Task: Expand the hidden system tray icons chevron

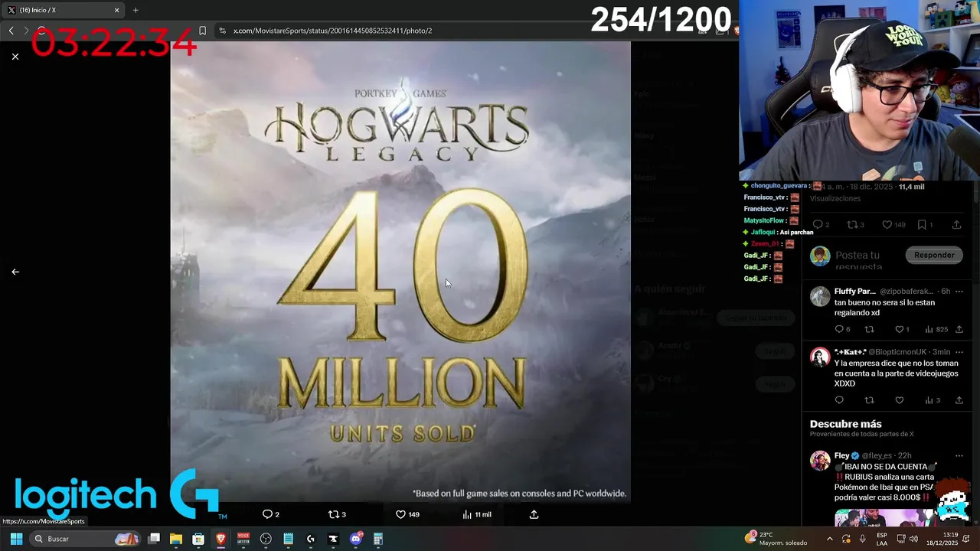Action: (830, 539)
